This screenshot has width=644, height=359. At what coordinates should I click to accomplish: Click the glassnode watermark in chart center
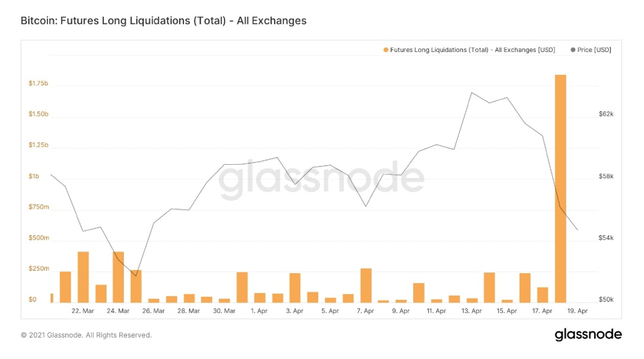(321, 180)
